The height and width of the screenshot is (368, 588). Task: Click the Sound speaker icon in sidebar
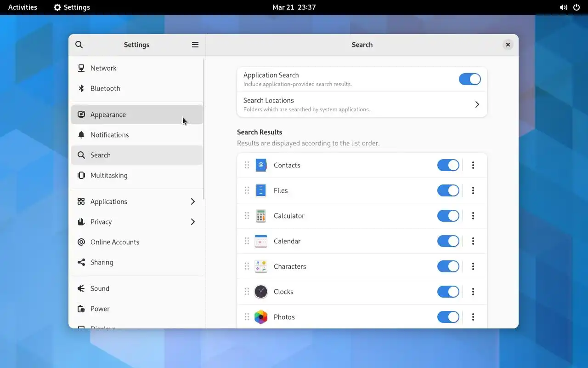click(81, 288)
